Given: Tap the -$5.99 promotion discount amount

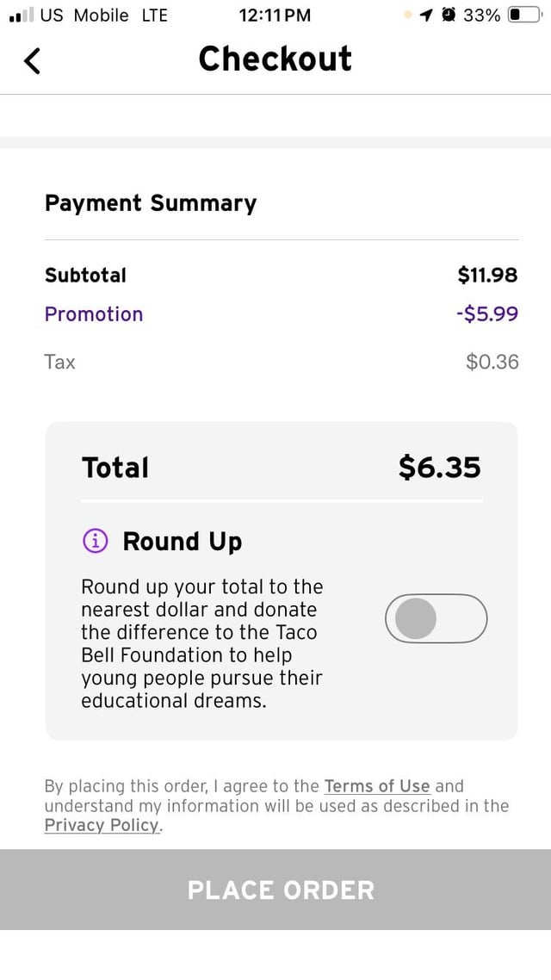Looking at the screenshot, I should [x=487, y=314].
